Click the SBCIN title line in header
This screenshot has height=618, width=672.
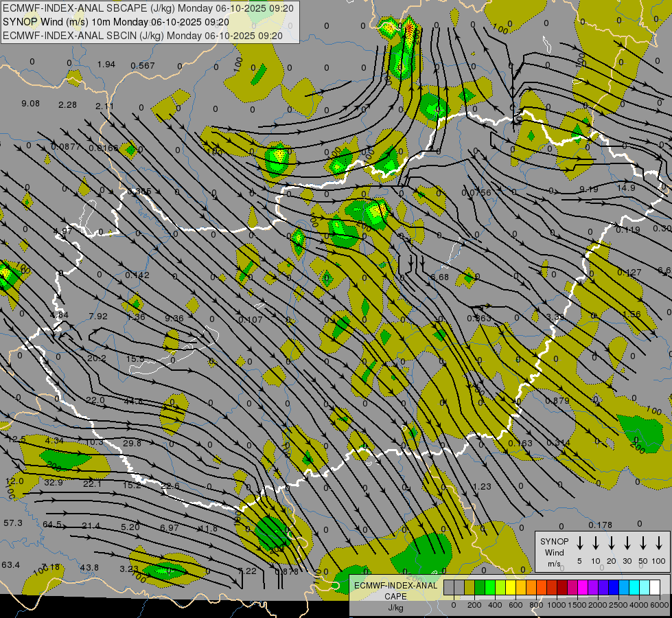click(x=143, y=36)
